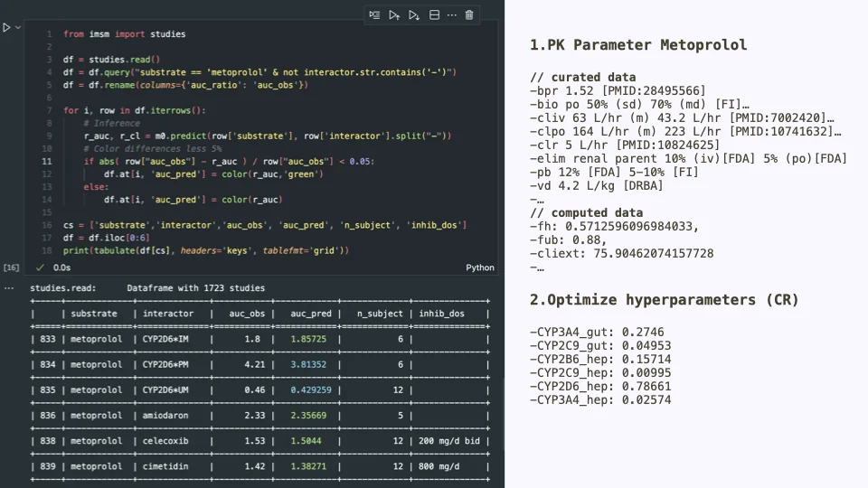
Task: Click the predicted value 1.85725
Action: click(308, 339)
